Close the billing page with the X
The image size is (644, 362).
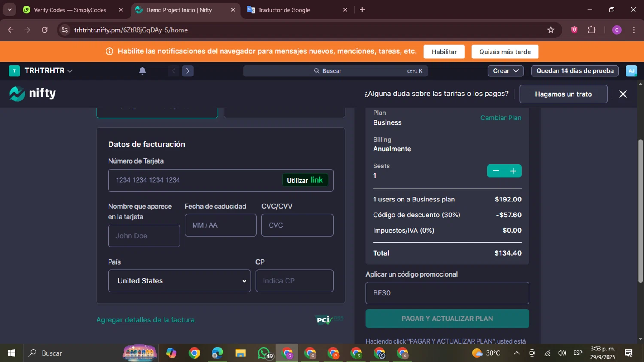pyautogui.click(x=623, y=94)
